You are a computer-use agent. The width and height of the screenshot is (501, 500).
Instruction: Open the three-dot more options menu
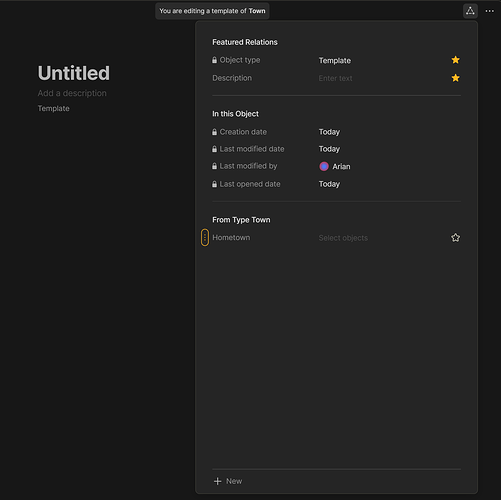point(489,11)
